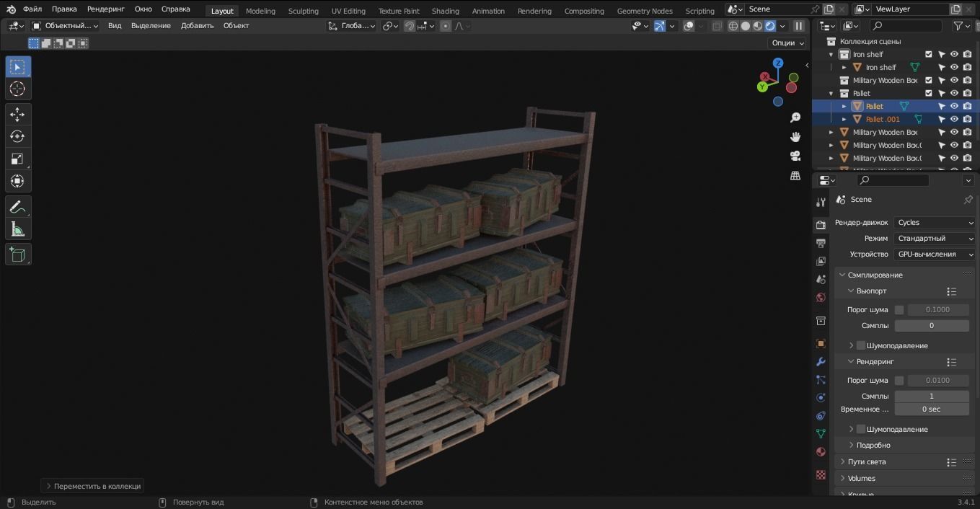Open the Material properties sphere icon
980x509 pixels.
pos(821,451)
